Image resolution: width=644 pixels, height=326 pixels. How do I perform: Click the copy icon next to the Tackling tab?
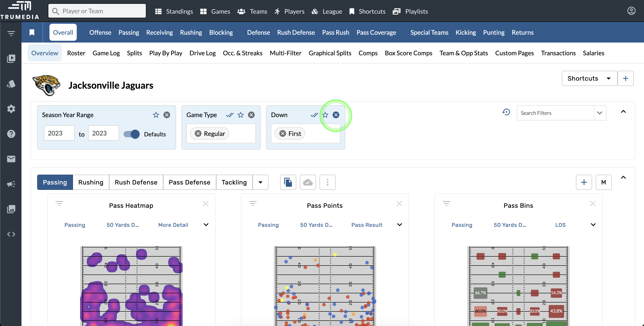(x=288, y=182)
